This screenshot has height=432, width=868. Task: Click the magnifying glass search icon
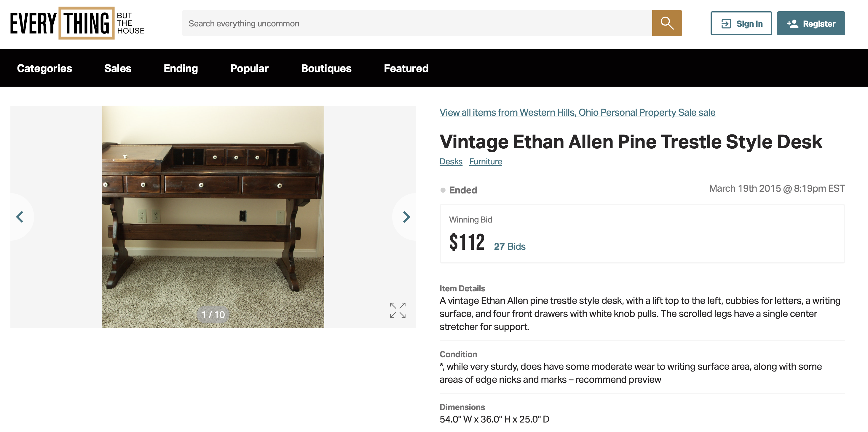[666, 23]
